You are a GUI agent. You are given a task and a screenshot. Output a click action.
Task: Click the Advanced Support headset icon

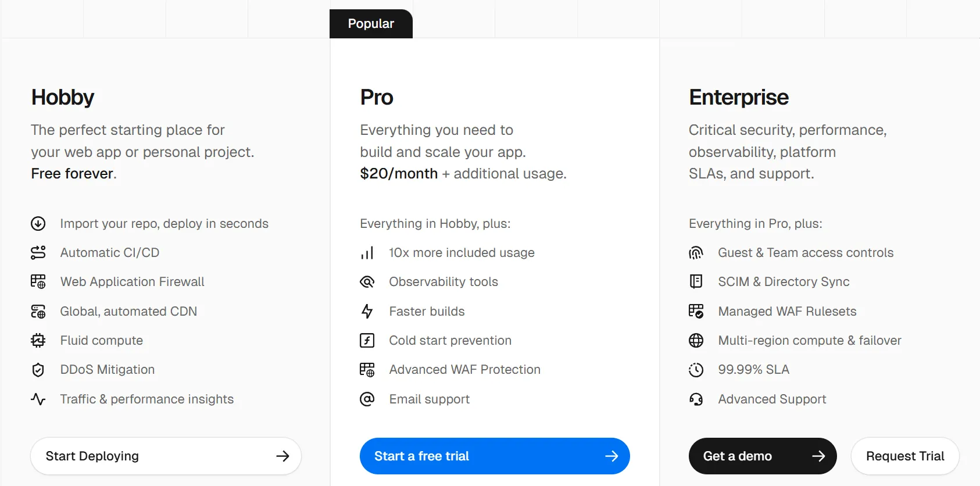696,399
